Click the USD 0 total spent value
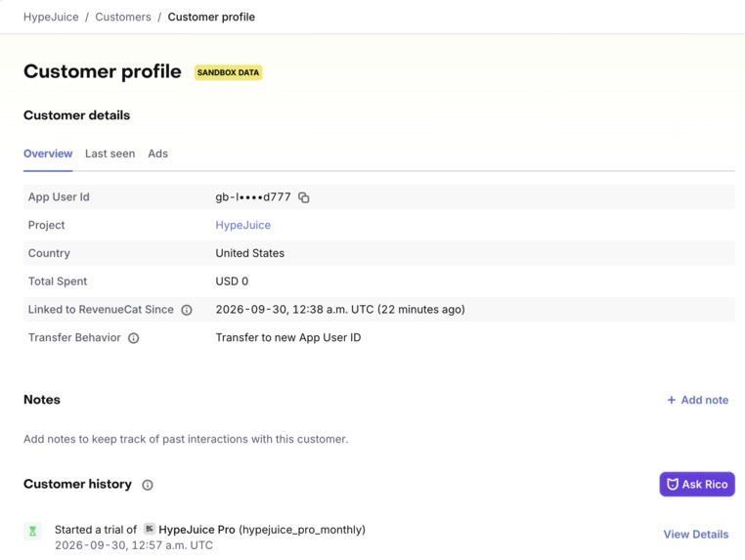 point(232,281)
